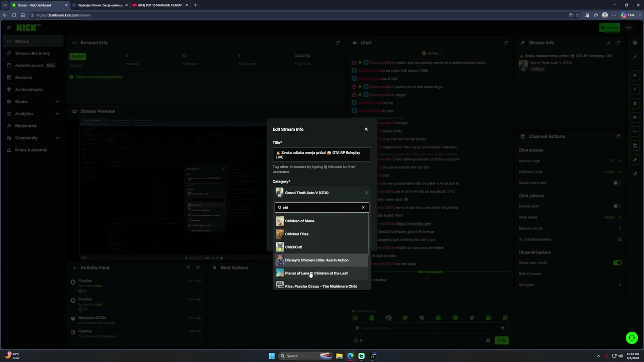This screenshot has height=362, width=644.
Task: Open chat settings gear icon
Action: (x=488, y=340)
